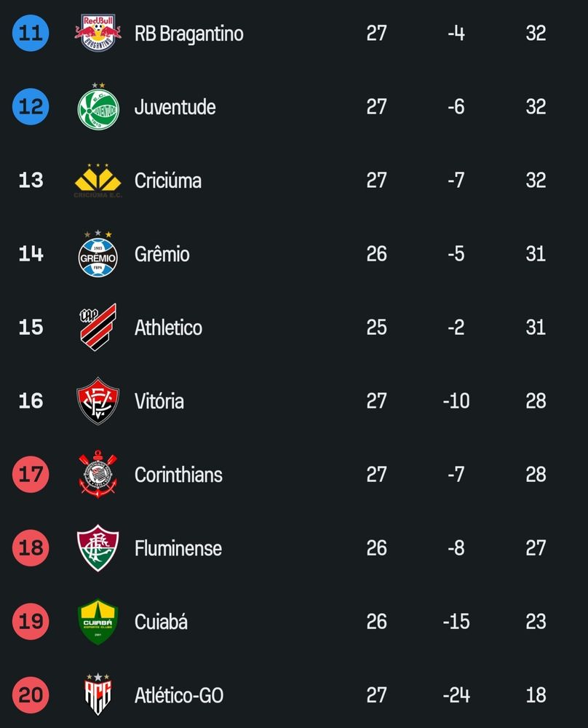Click the red position 17 badge

tap(31, 475)
